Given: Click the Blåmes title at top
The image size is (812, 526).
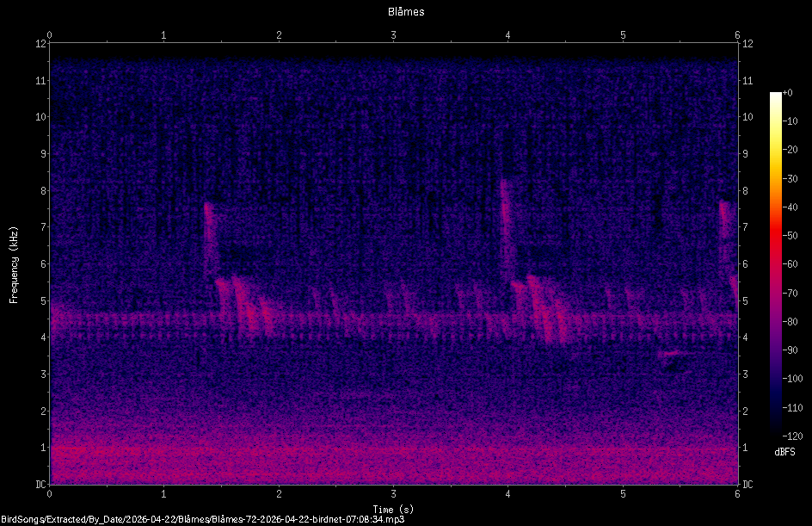Looking at the screenshot, I should pyautogui.click(x=406, y=12).
